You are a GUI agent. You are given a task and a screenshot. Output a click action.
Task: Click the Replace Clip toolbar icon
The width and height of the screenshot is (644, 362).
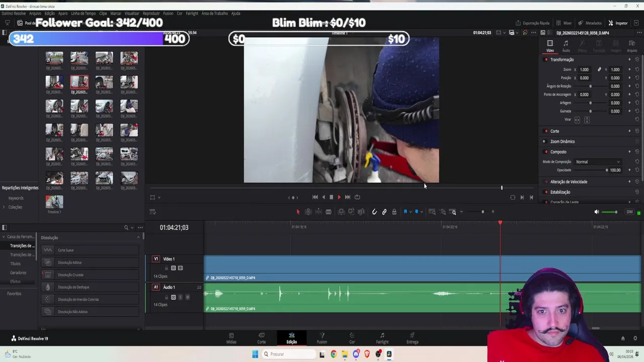[361, 212]
